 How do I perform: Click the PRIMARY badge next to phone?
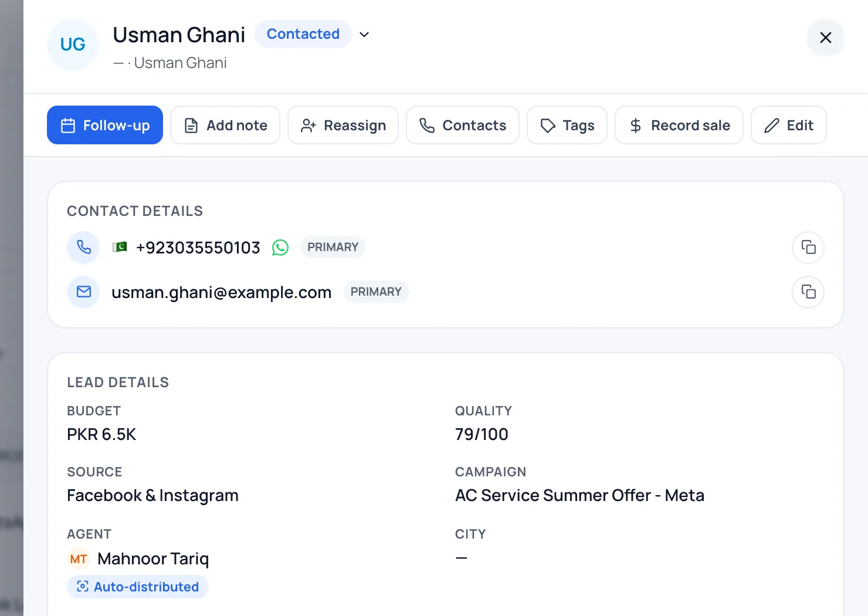click(x=333, y=247)
